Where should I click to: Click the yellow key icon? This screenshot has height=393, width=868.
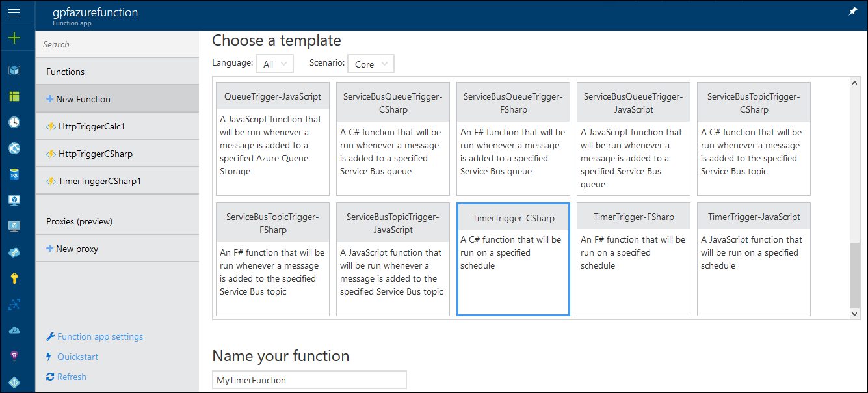pos(14,278)
